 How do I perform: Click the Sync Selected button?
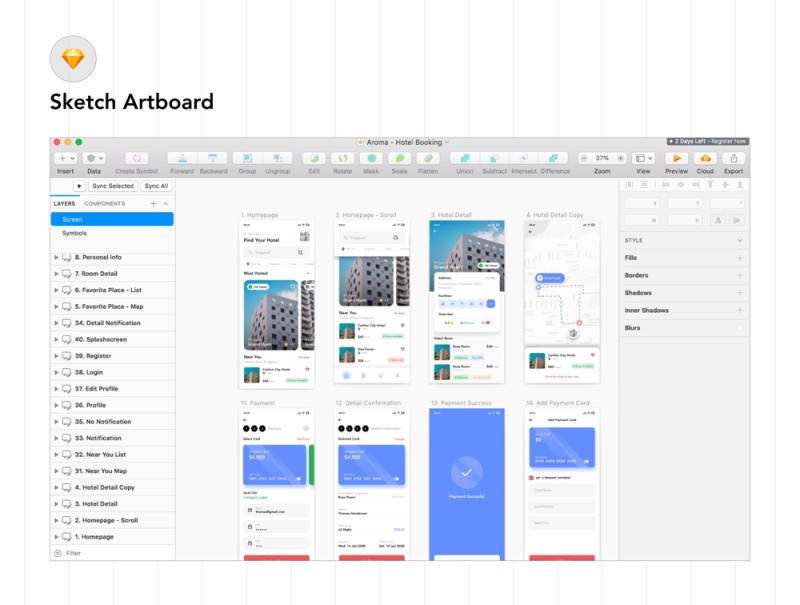pyautogui.click(x=111, y=185)
